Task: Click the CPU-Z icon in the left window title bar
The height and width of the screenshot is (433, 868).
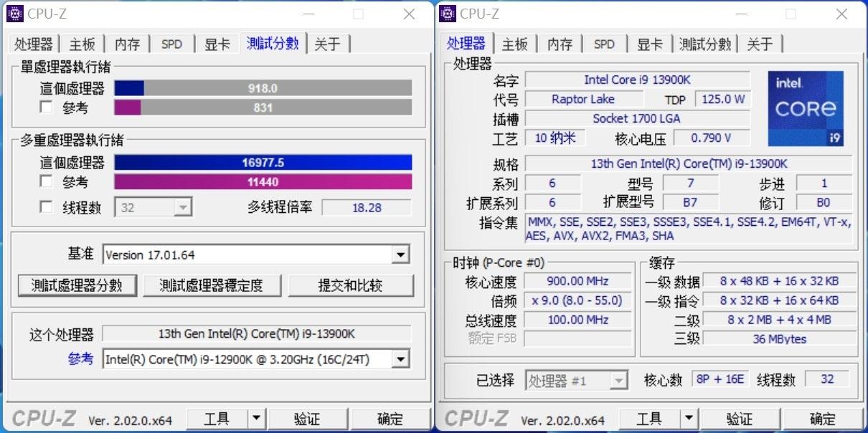Action: point(16,14)
